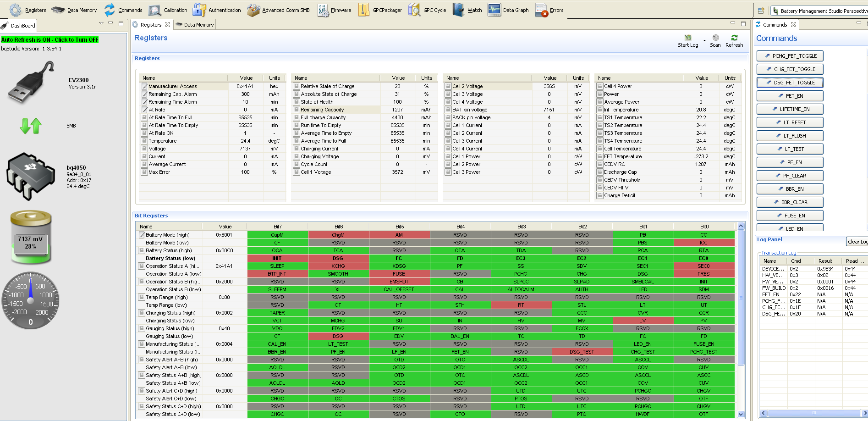The image size is (868, 421).
Task: Send the LIFETIME_EN command
Action: pyautogui.click(x=790, y=109)
